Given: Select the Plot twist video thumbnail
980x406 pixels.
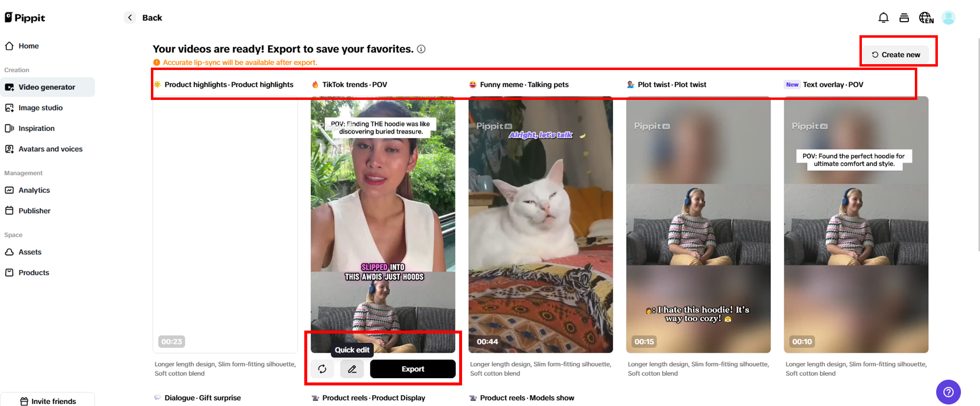Looking at the screenshot, I should (698, 225).
